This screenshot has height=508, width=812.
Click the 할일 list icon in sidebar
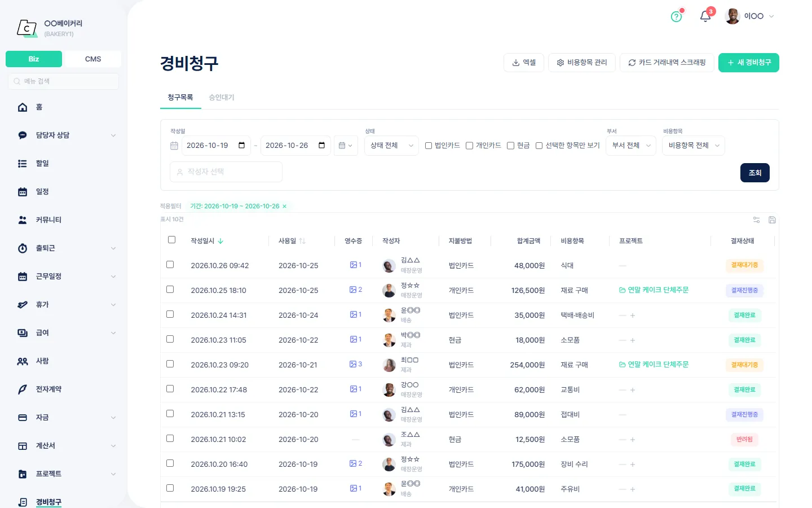click(23, 164)
